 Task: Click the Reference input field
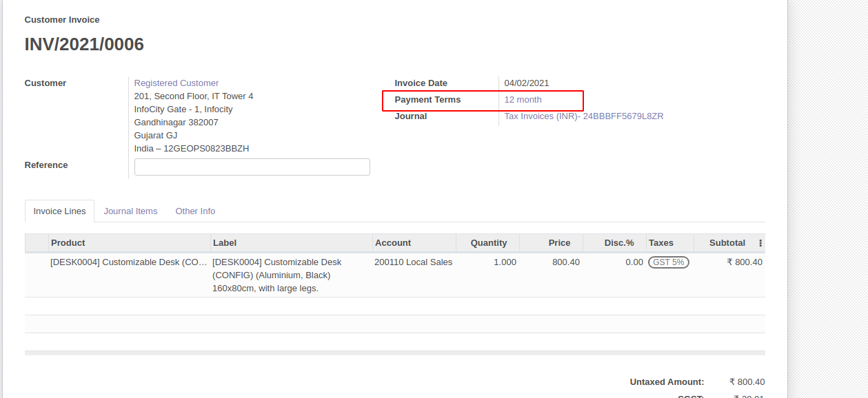point(252,167)
